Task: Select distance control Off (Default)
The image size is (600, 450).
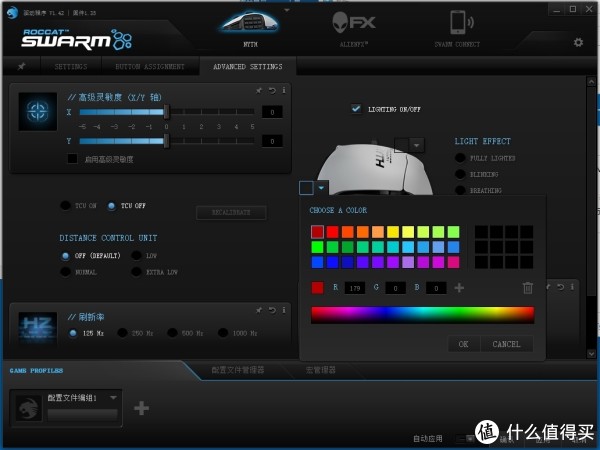Action: pos(65,256)
